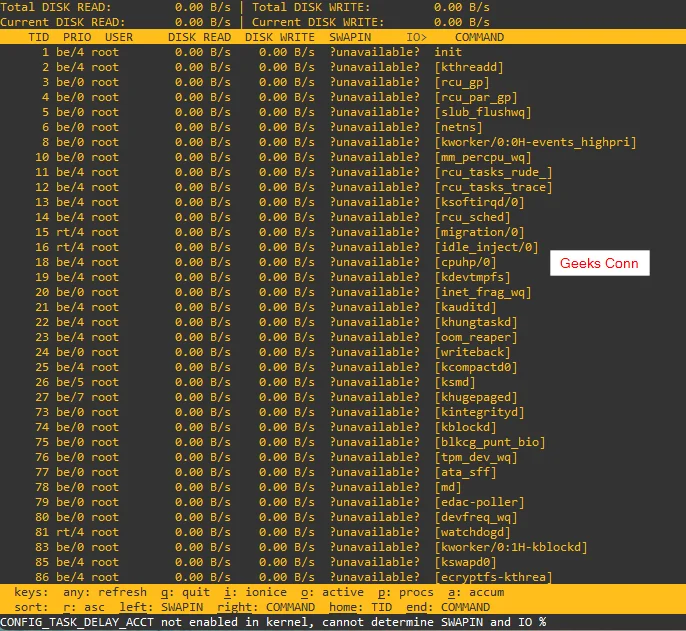Select the USER column header
686x631 pixels.
(x=119, y=37)
